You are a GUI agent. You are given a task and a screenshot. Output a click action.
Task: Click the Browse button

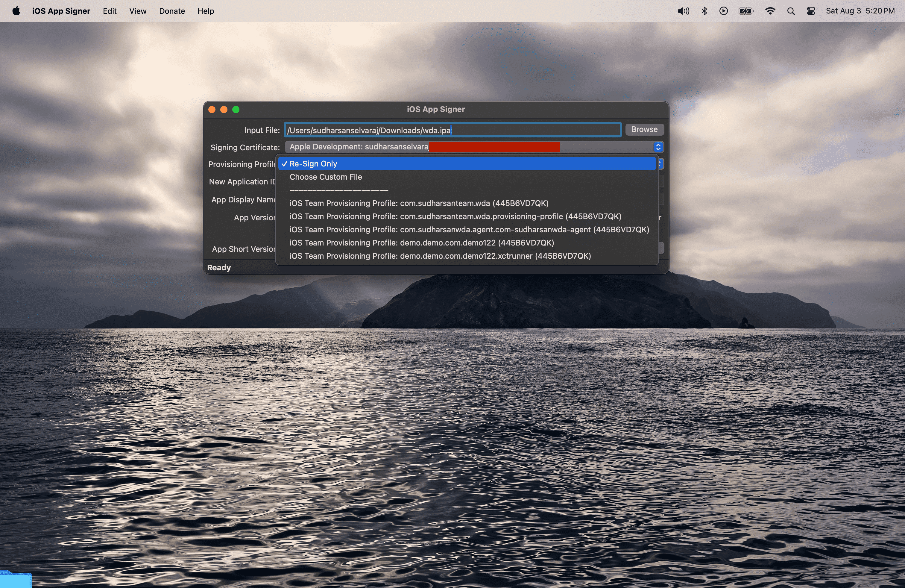tap(644, 129)
